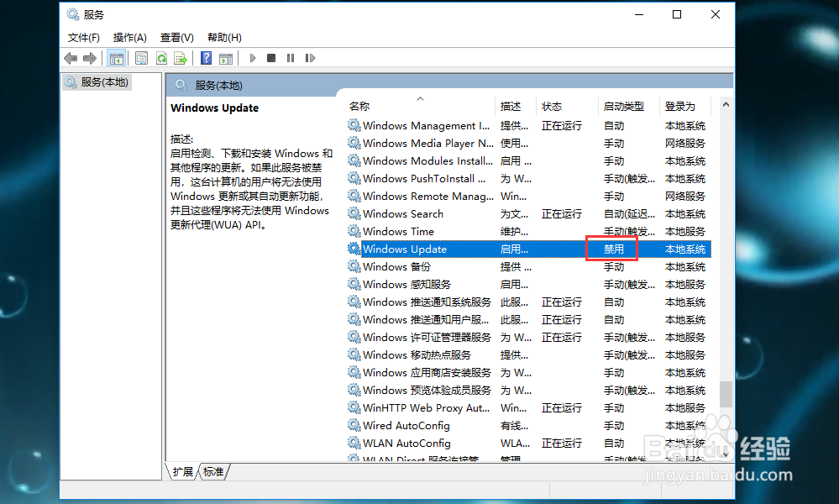Select the WinHTTP Web Proxy Aut... service

click(528, 408)
